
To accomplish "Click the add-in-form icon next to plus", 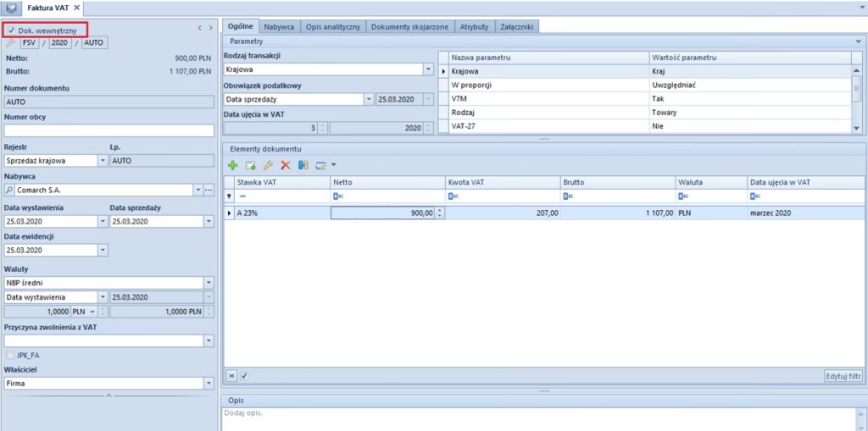I will click(x=251, y=164).
